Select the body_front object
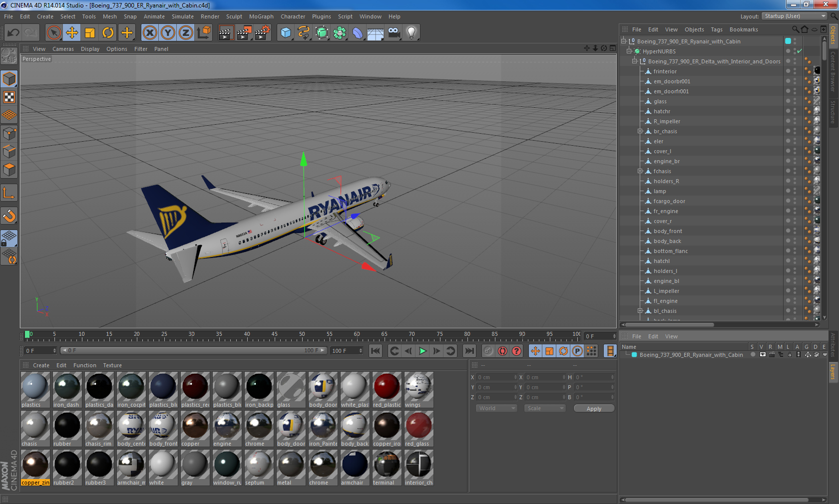Viewport: 839px width, 504px height. (x=667, y=231)
